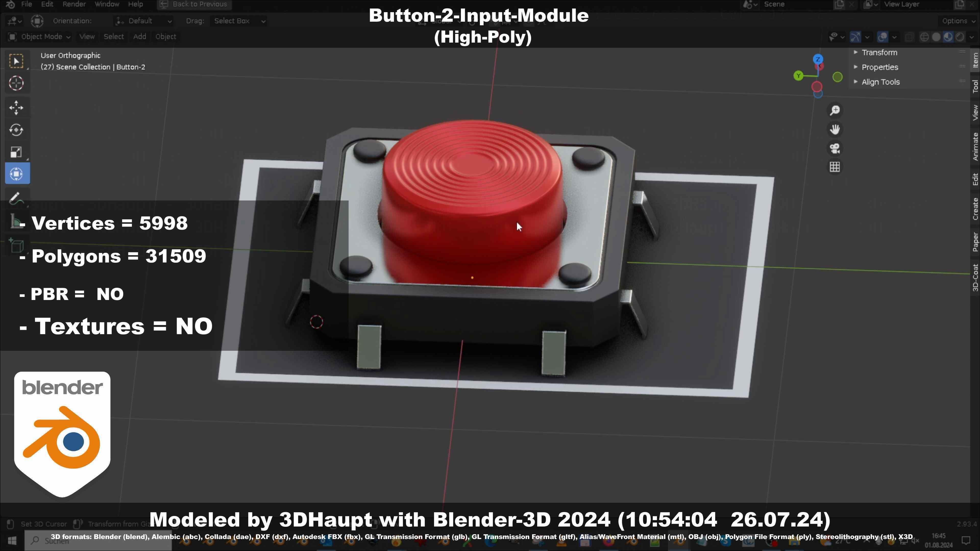Switch to Material Preview shading
980x551 pixels.
948,37
